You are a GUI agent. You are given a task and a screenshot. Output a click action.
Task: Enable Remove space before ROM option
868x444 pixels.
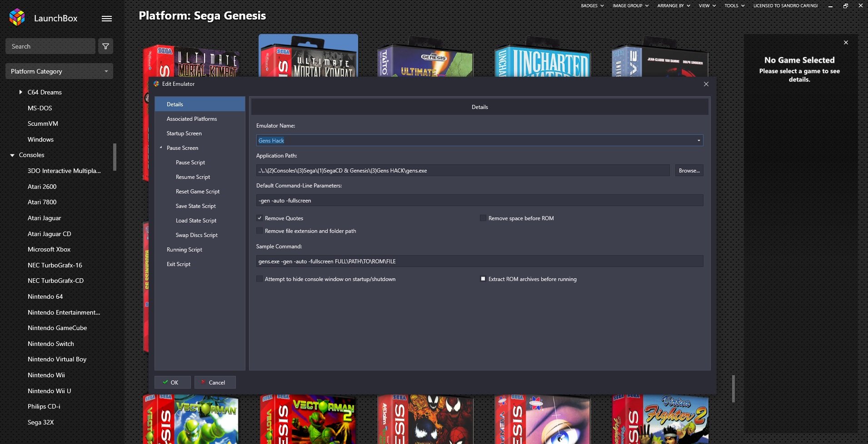tap(483, 218)
